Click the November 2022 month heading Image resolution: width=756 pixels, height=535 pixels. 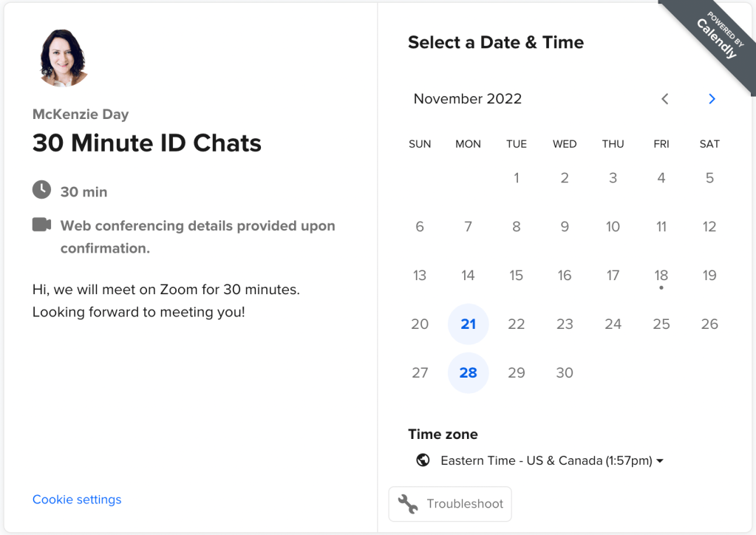[x=467, y=98]
